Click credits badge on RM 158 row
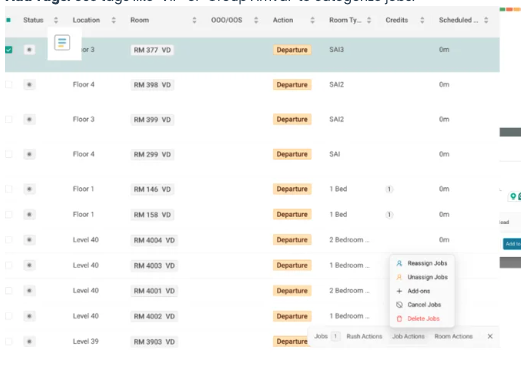 tap(389, 215)
